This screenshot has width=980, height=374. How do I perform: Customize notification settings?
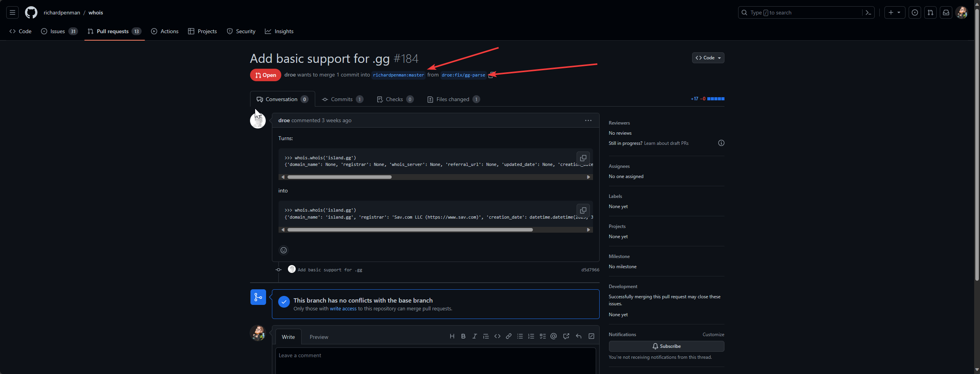point(713,335)
